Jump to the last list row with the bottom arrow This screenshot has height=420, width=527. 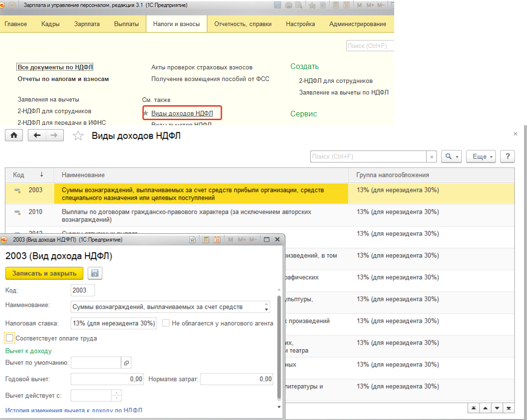[x=509, y=408]
